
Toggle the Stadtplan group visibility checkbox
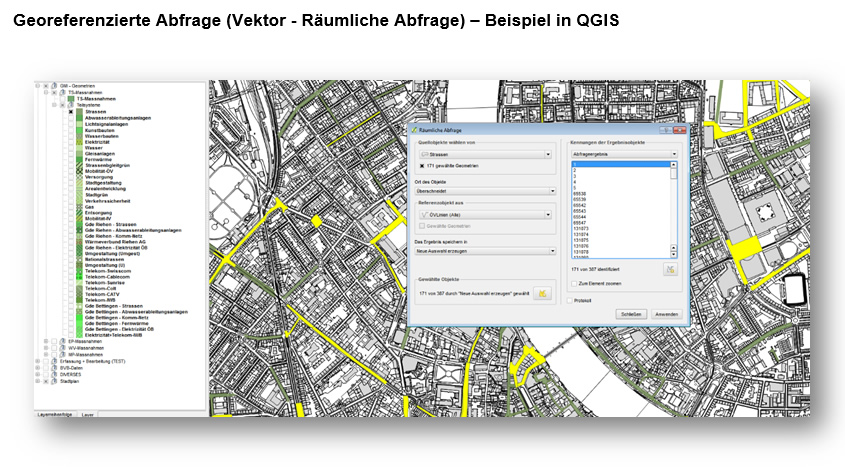[46, 381]
